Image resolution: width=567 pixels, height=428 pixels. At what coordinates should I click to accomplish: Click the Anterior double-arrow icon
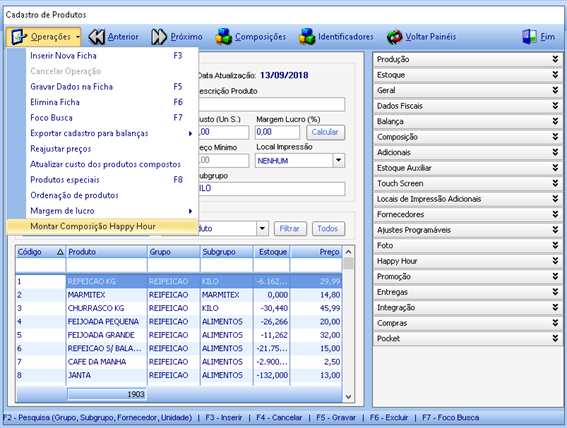[x=97, y=37]
